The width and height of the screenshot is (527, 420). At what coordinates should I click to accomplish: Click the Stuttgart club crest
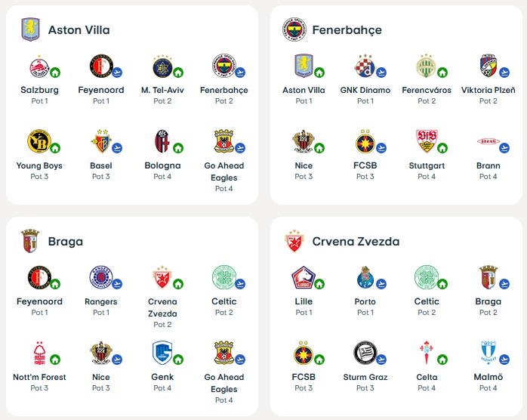click(427, 142)
